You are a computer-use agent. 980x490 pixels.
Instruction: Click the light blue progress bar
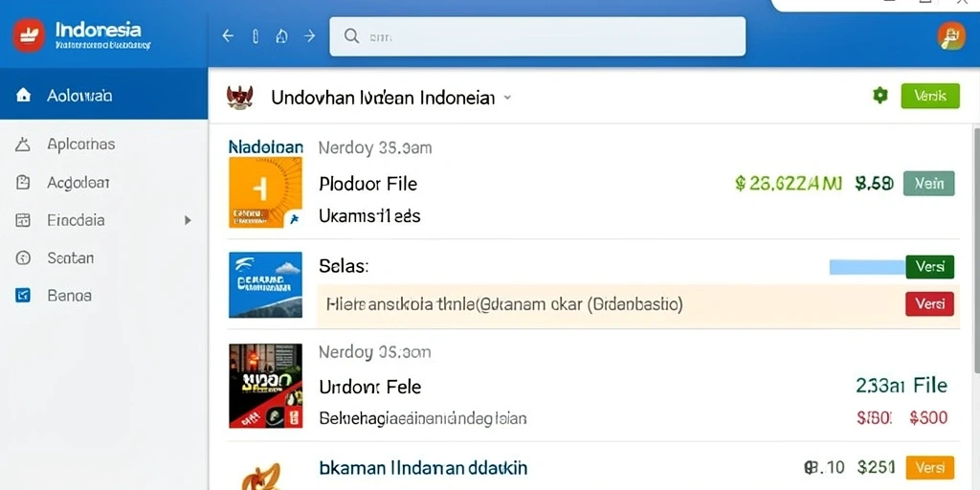click(867, 267)
